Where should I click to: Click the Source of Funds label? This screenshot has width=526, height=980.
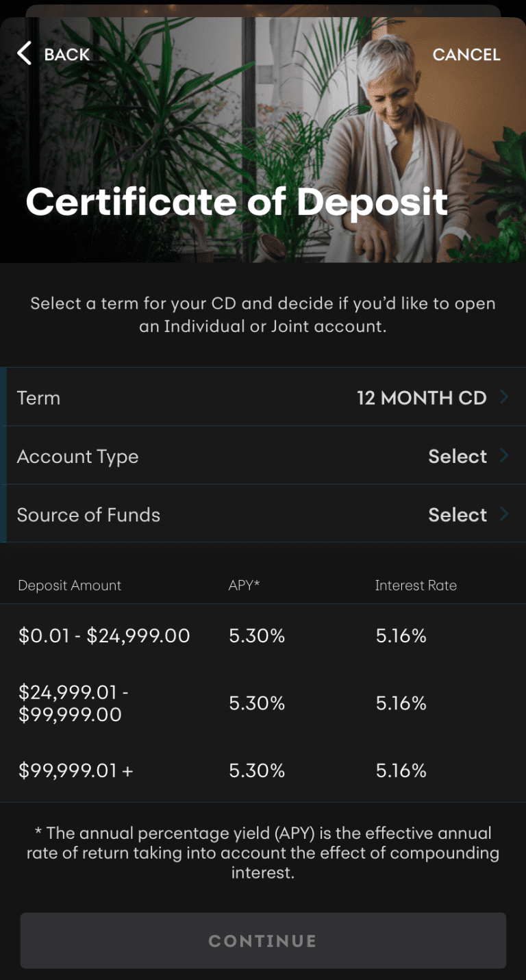88,514
